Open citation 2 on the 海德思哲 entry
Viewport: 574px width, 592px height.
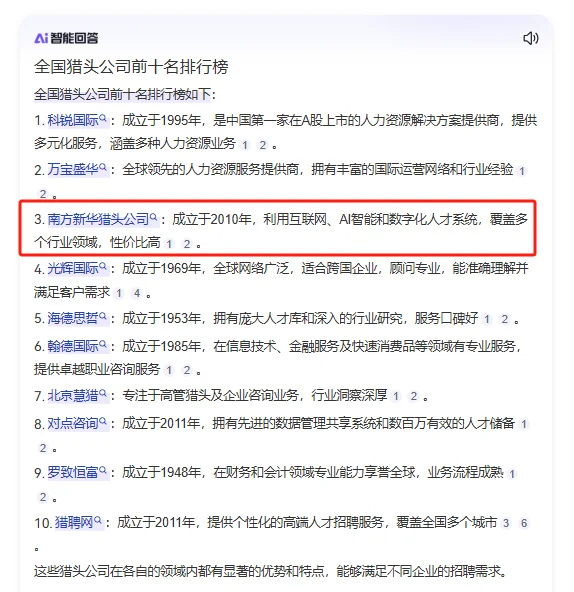(x=505, y=319)
